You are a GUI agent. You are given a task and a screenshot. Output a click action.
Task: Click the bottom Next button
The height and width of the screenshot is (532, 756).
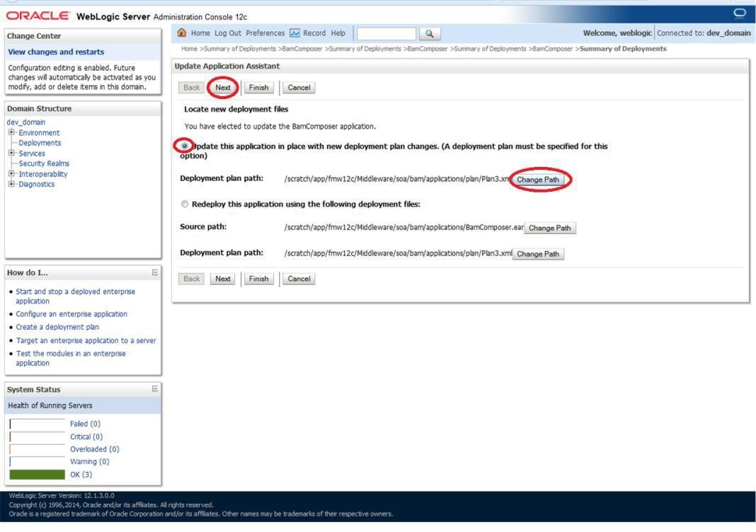point(223,279)
